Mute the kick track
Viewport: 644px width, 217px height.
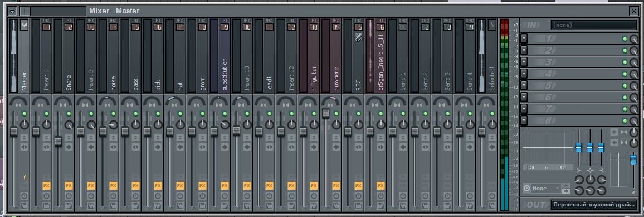[158, 113]
